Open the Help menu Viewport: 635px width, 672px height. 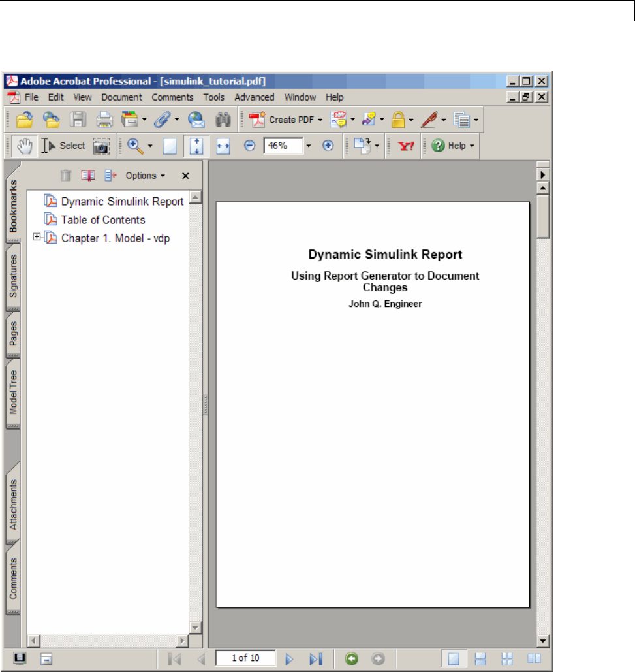[334, 97]
